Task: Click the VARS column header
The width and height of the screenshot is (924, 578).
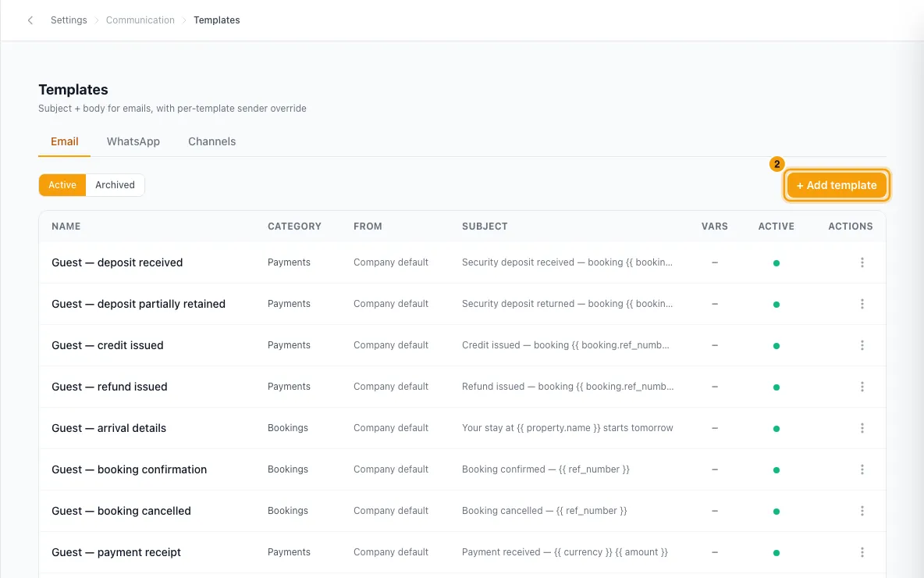Action: [714, 227]
